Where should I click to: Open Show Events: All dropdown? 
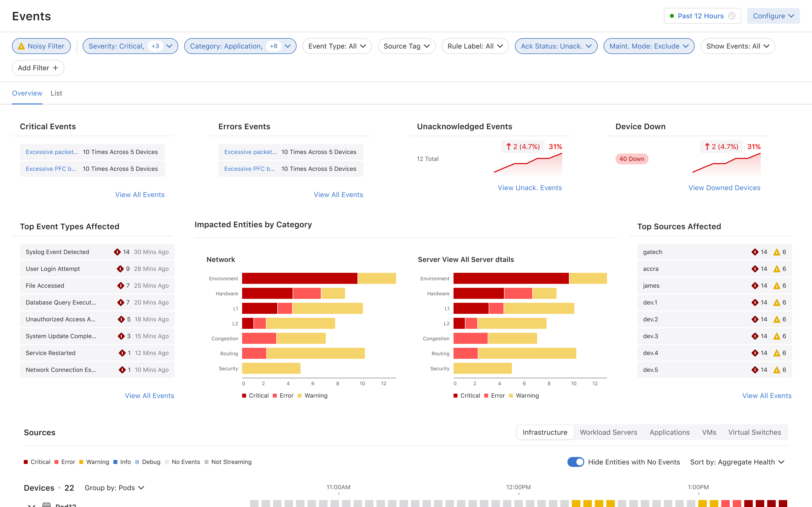(737, 46)
